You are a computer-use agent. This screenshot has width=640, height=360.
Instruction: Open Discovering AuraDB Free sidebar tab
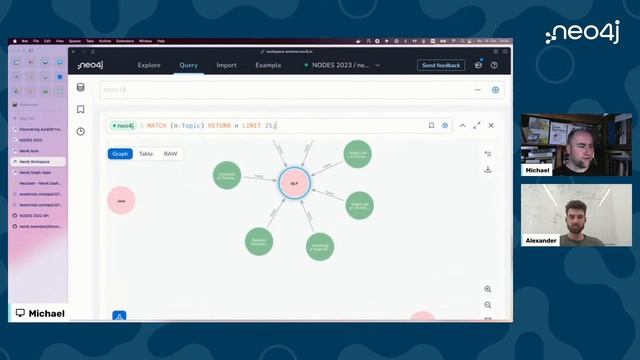point(38,129)
